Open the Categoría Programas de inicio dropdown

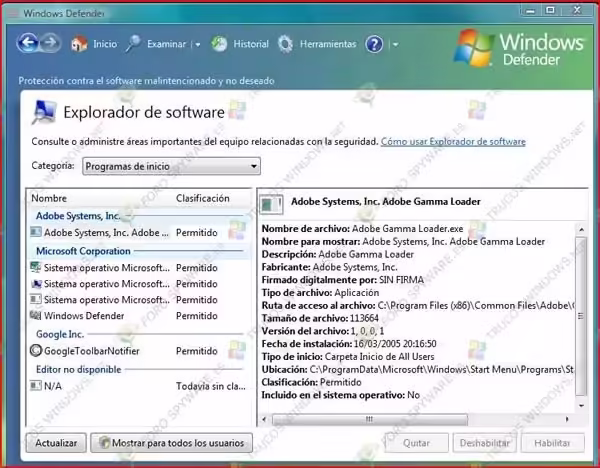(x=171, y=166)
